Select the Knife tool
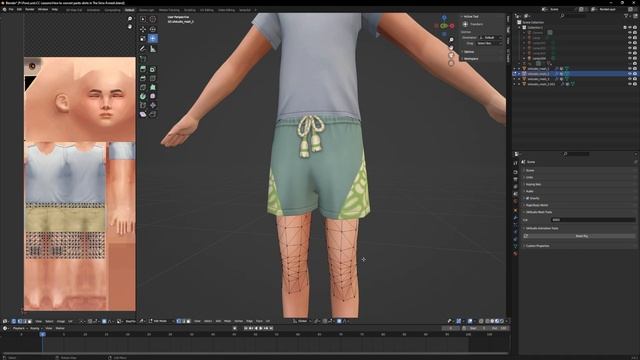 point(143,87)
